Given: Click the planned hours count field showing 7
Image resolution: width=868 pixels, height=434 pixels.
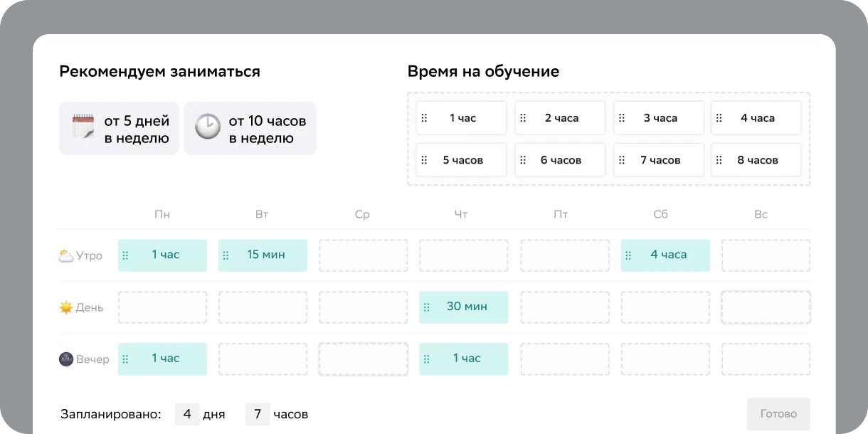Looking at the screenshot, I should (x=258, y=414).
